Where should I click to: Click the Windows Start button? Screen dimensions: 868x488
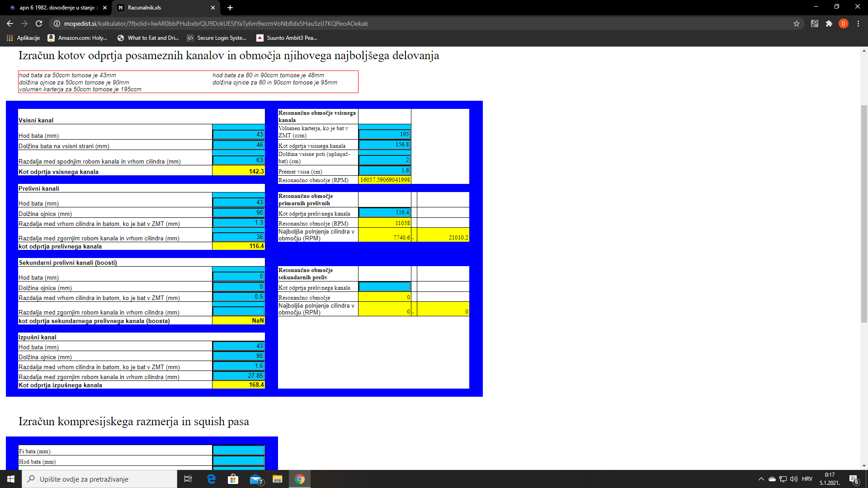coord(11,479)
